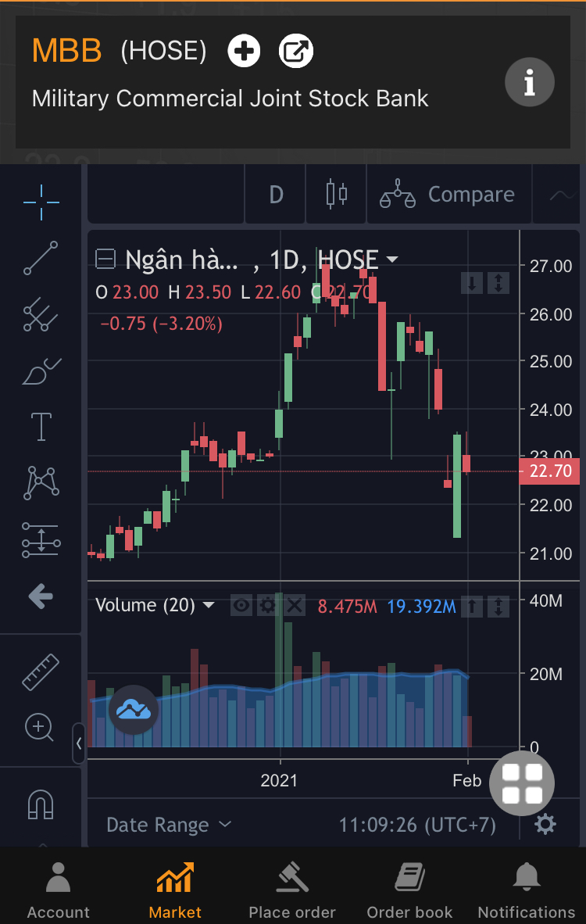
Task: Move main price pane down arrow
Action: pyautogui.click(x=472, y=284)
